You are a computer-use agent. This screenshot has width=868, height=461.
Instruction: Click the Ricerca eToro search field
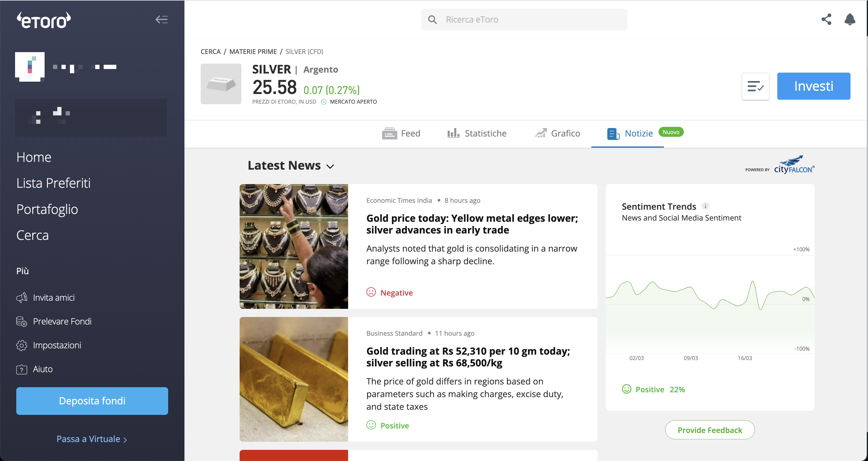[524, 20]
